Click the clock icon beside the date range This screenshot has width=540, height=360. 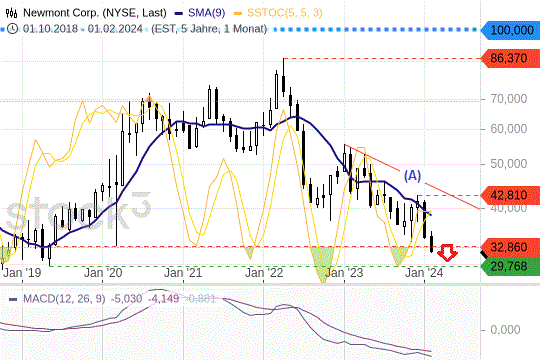[12, 29]
